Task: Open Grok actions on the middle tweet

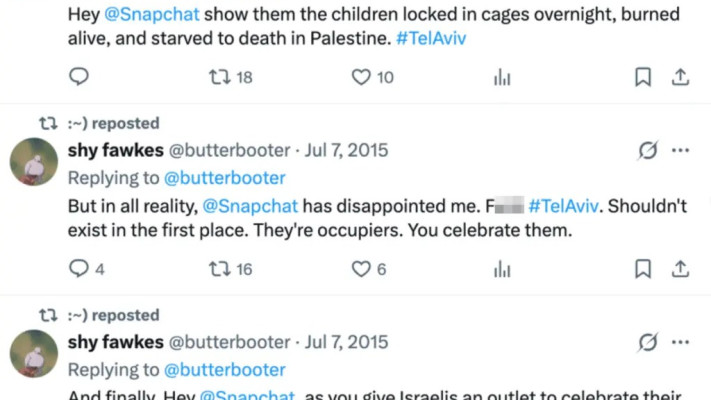Action: [x=647, y=151]
